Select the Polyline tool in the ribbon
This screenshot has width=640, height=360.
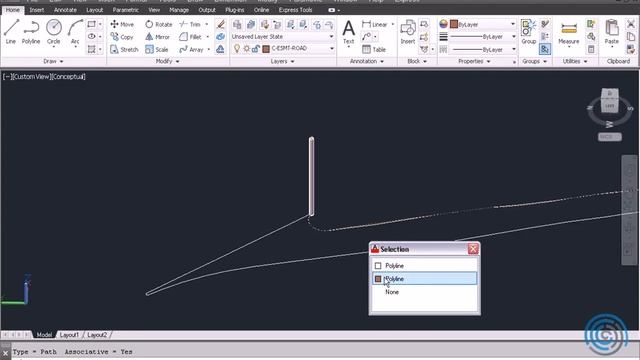(x=31, y=32)
